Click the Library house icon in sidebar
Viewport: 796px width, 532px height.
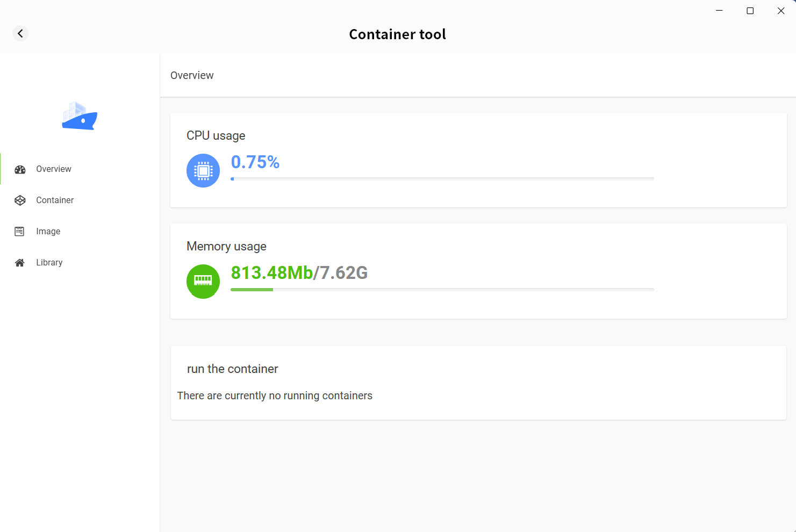[20, 263]
